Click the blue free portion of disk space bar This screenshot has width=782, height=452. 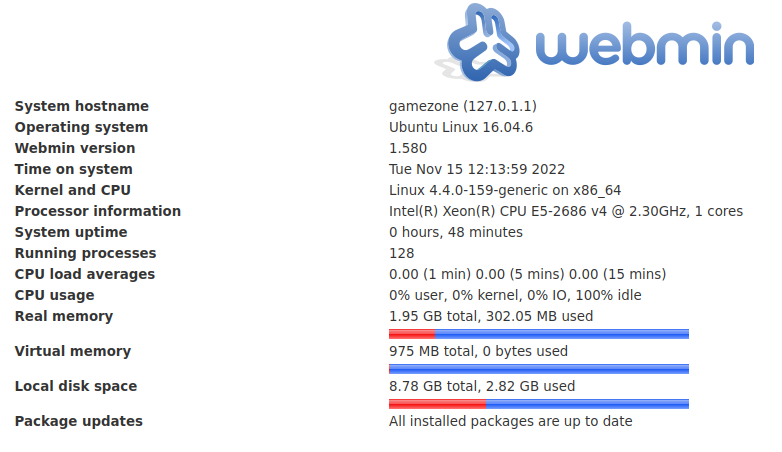(586, 404)
